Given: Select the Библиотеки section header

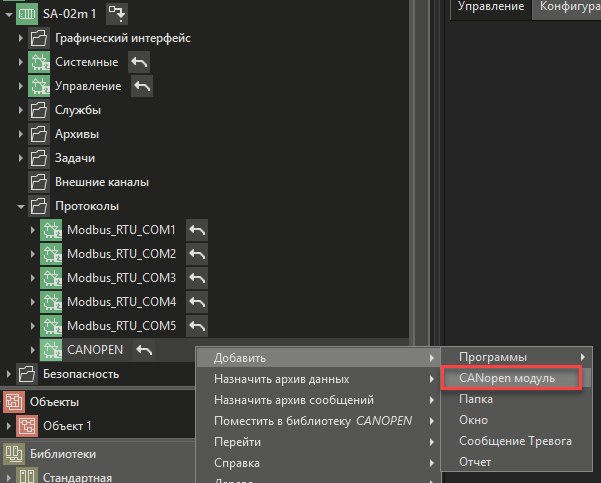Looking at the screenshot, I should [x=63, y=454].
